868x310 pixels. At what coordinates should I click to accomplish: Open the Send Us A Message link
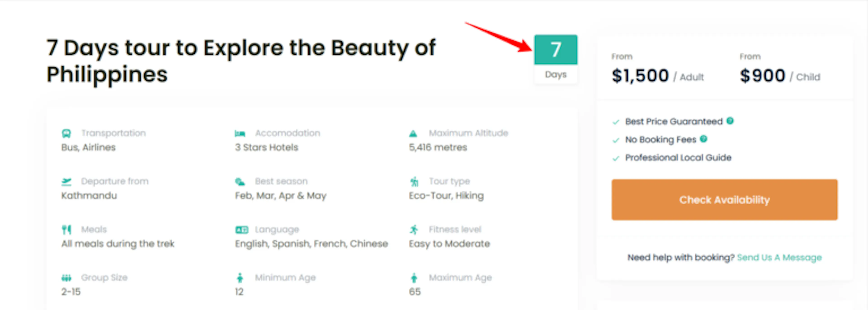(779, 258)
